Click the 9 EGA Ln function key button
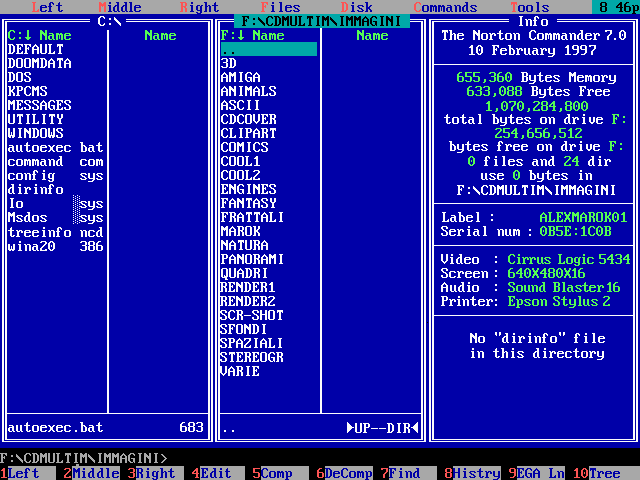 pyautogui.click(x=537, y=473)
